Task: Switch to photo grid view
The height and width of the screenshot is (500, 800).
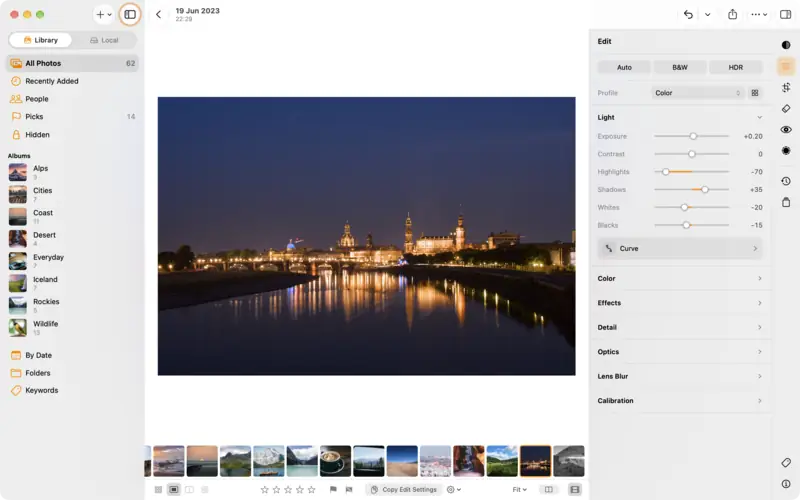Action: point(158,489)
